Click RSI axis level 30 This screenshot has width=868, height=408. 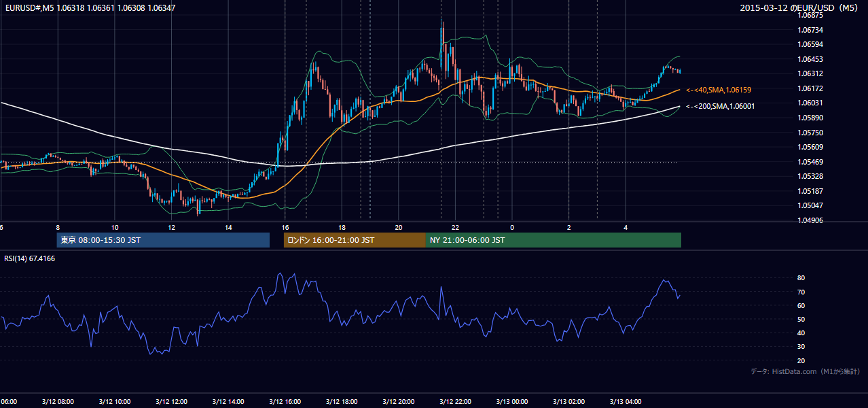(801, 347)
